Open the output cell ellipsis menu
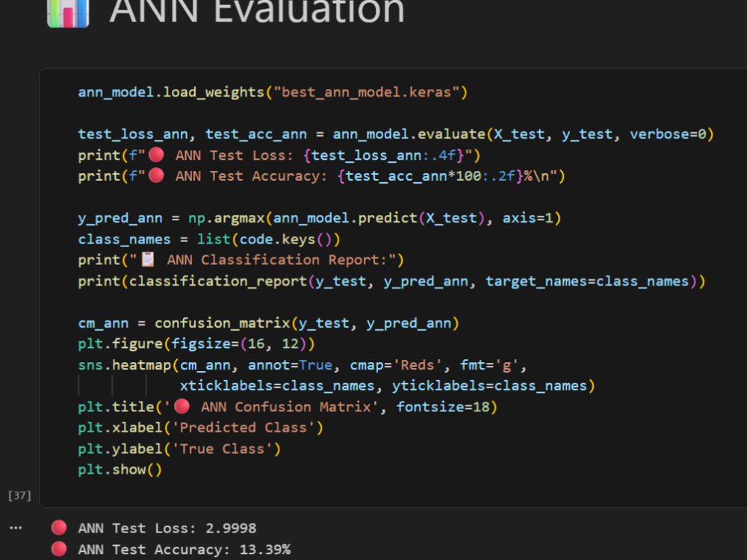Image resolution: width=747 pixels, height=560 pixels. [16, 528]
